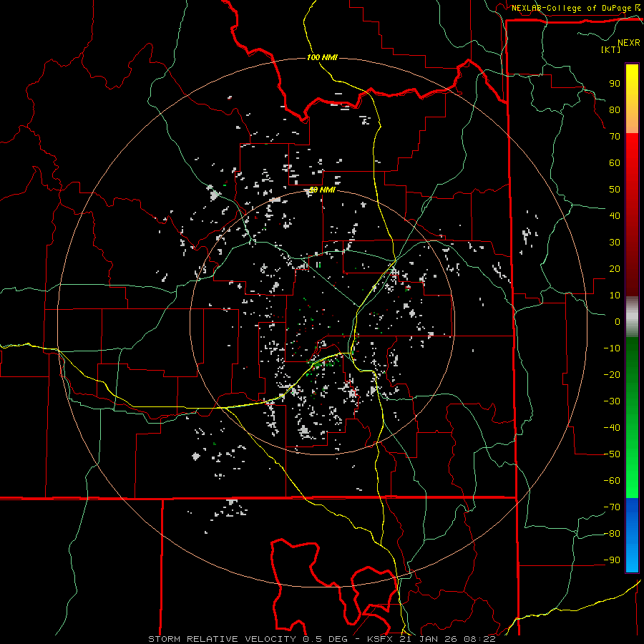
Task: Click the 21 JAN 26 date in the footer
Action: pyautogui.click(x=429, y=639)
